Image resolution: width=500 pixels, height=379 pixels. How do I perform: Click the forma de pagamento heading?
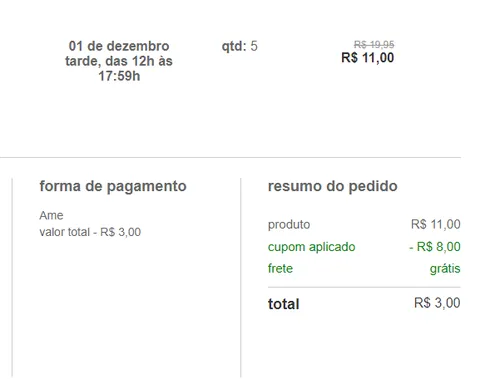113,186
